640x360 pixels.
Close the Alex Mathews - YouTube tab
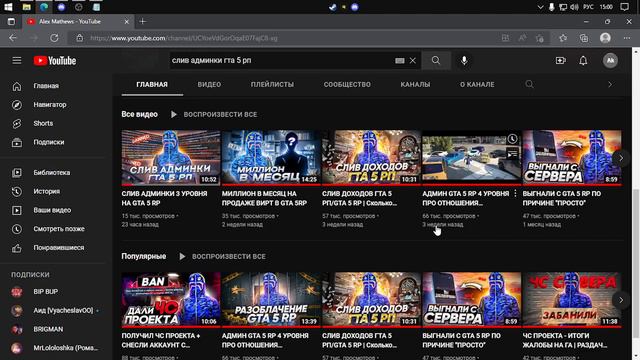(127, 21)
